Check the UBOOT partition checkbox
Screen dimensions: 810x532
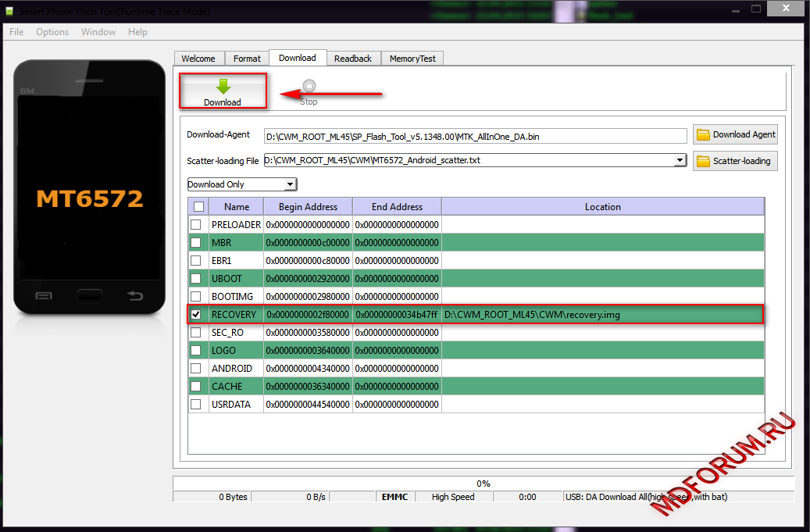click(196, 278)
